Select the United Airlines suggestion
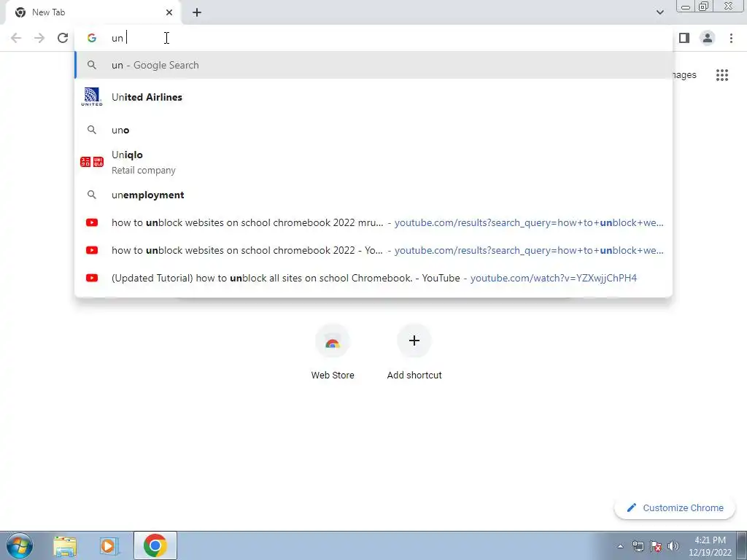 coord(373,97)
